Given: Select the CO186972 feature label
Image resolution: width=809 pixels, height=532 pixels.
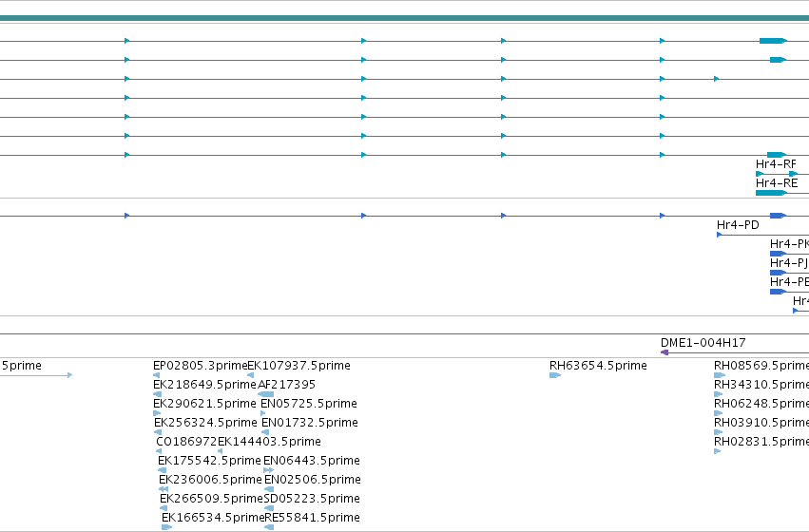Looking at the screenshot, I should tap(186, 442).
